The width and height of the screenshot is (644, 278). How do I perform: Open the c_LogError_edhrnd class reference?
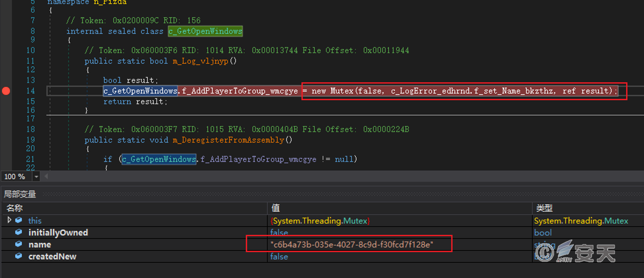(429, 91)
